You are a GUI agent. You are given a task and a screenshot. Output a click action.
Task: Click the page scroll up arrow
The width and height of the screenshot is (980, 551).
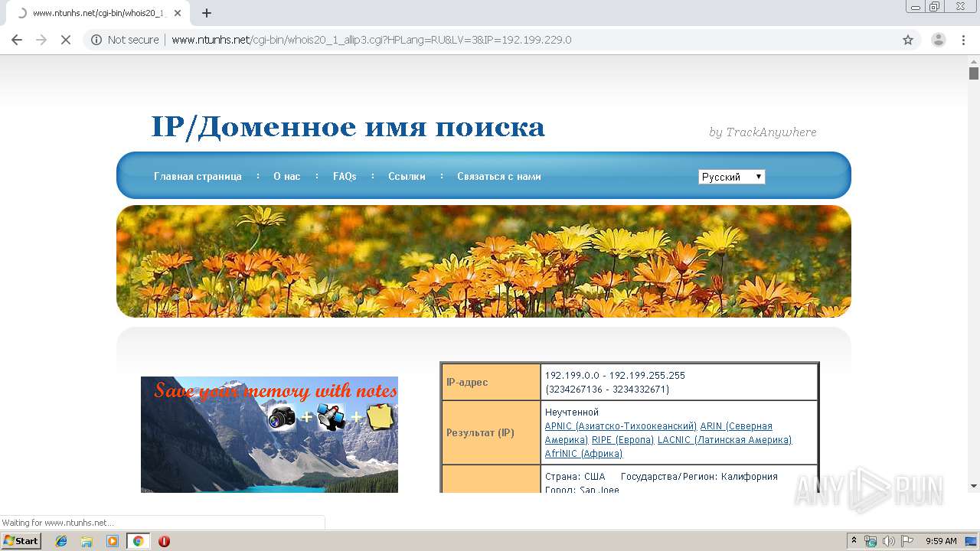(974, 61)
